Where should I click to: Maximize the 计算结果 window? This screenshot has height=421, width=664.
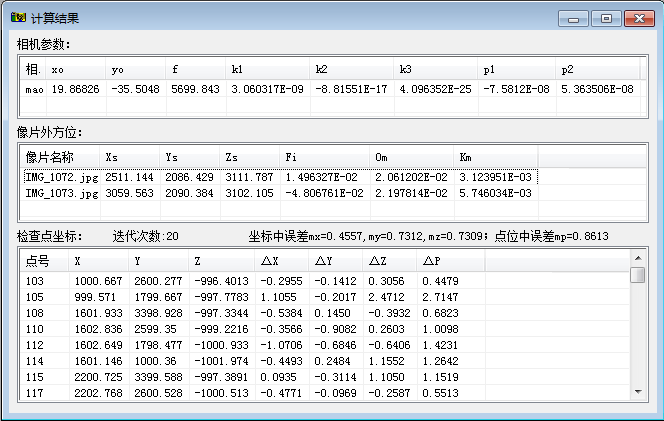click(x=606, y=19)
